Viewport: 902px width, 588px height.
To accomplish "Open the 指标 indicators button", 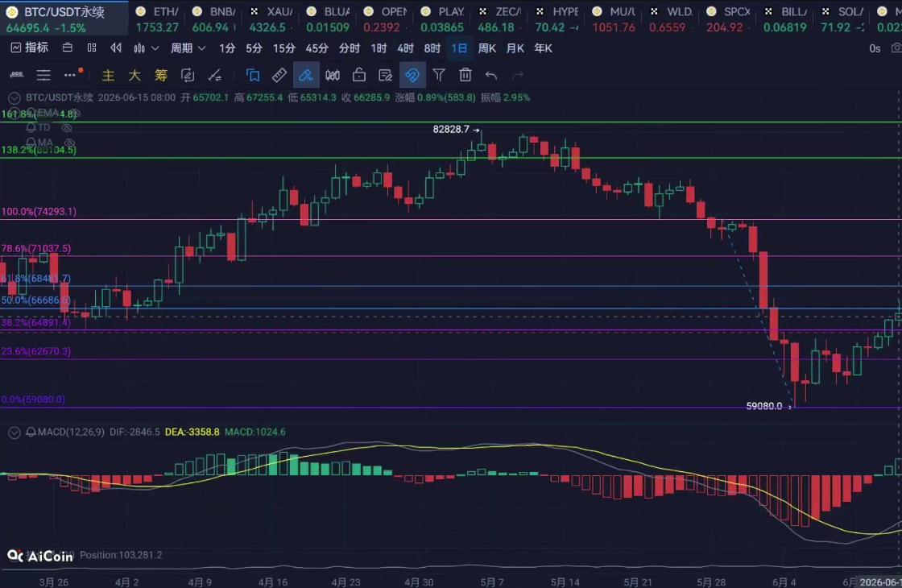I will pos(30,48).
